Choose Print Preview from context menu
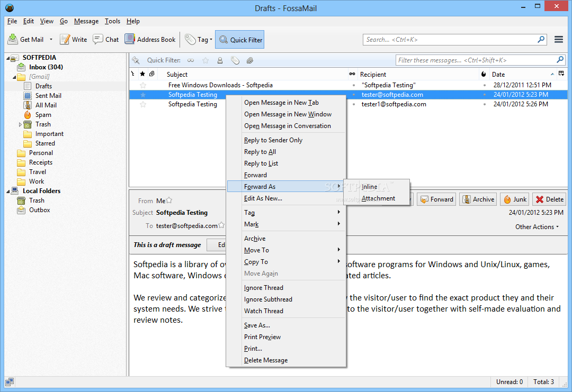Viewport: 572px width, 392px height. (286, 336)
